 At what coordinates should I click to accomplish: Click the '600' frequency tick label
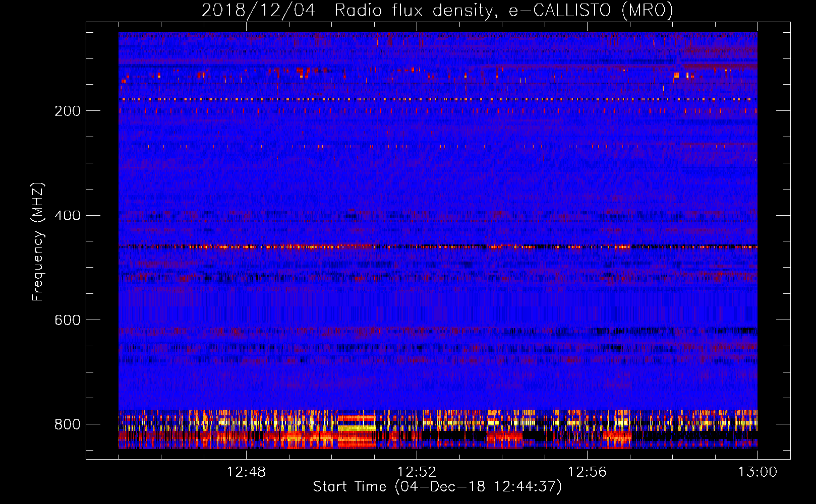68,321
